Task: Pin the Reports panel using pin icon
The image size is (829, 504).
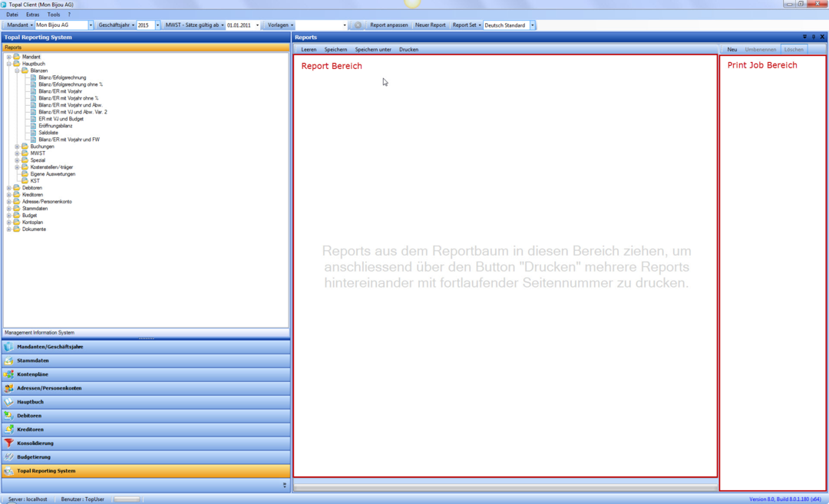Action: click(814, 37)
